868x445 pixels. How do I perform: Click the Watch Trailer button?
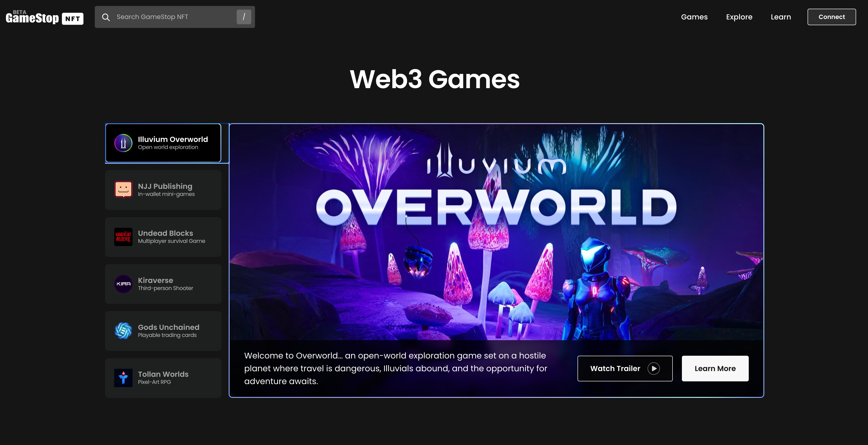(625, 369)
